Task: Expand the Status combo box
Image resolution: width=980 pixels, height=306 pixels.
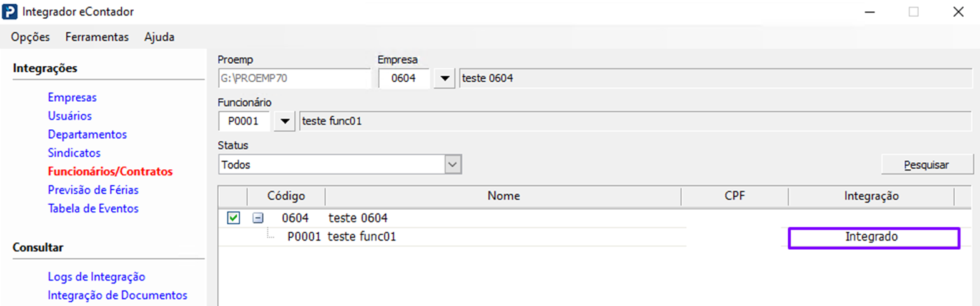Action: pyautogui.click(x=452, y=165)
